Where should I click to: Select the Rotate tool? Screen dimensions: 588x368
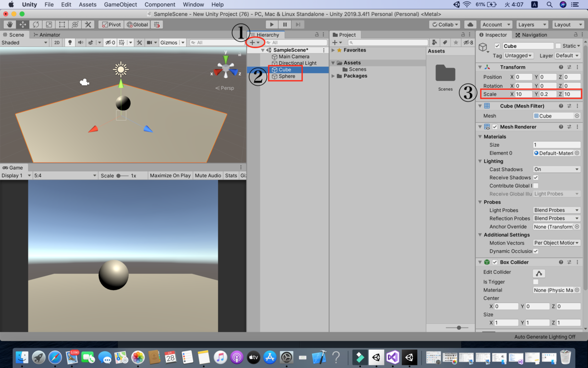(36, 25)
